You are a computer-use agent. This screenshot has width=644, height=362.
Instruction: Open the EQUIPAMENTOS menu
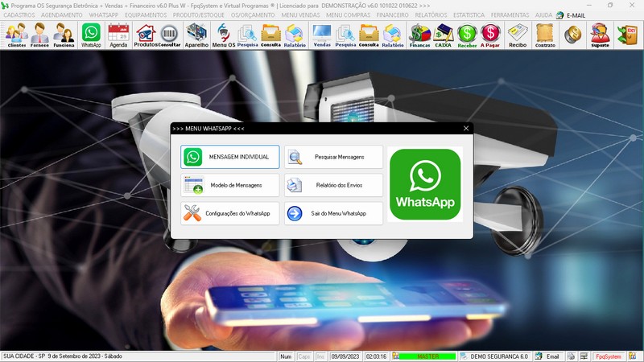click(146, 15)
